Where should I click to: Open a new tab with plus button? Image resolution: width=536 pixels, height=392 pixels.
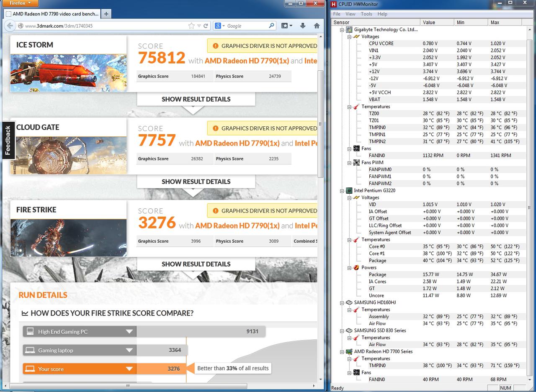point(106,14)
